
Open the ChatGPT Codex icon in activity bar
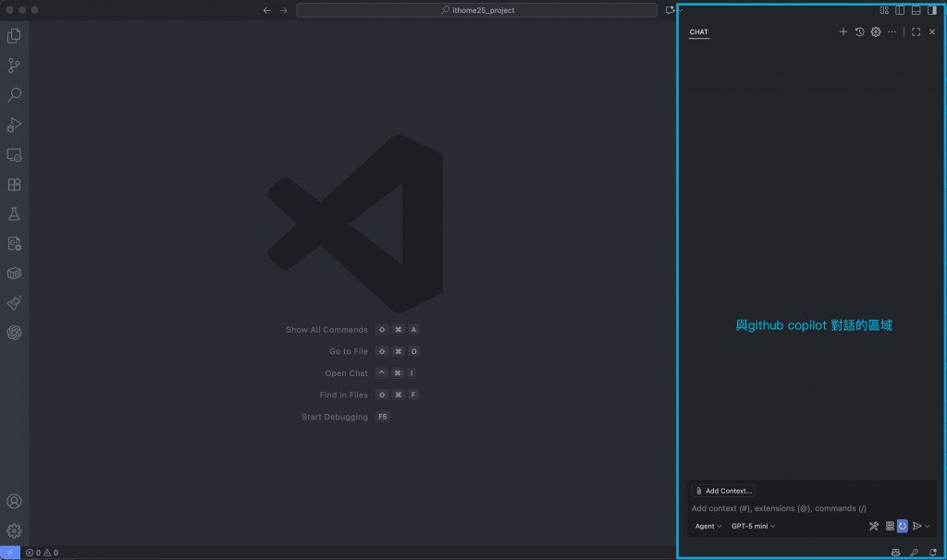14,333
